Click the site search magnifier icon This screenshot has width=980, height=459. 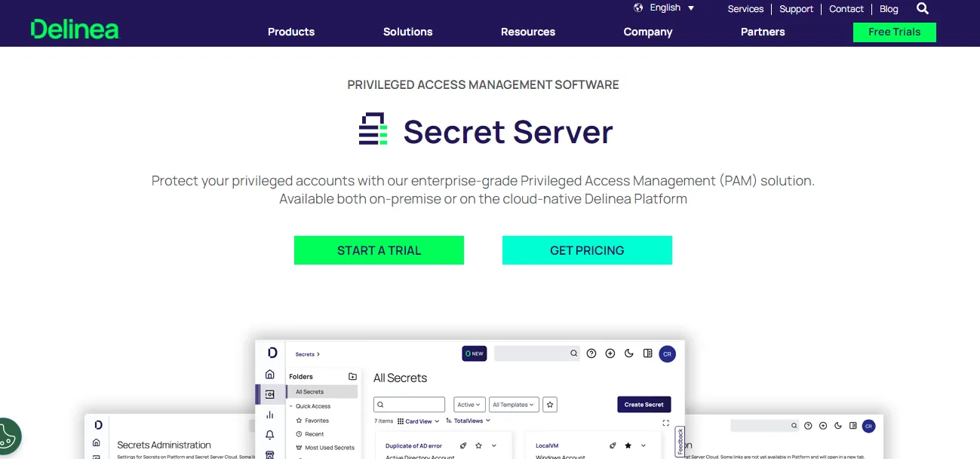pos(923,9)
